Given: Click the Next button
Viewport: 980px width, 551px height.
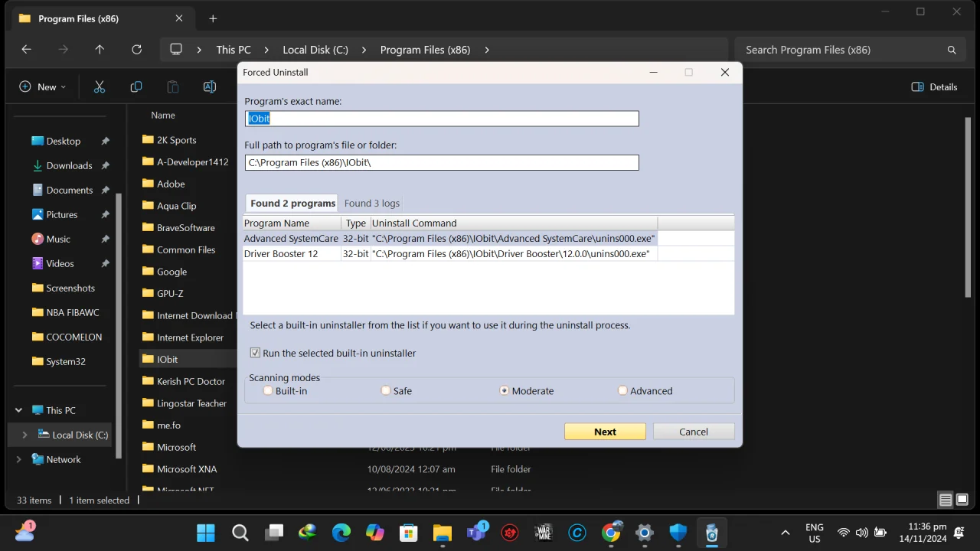Looking at the screenshot, I should 605,432.
